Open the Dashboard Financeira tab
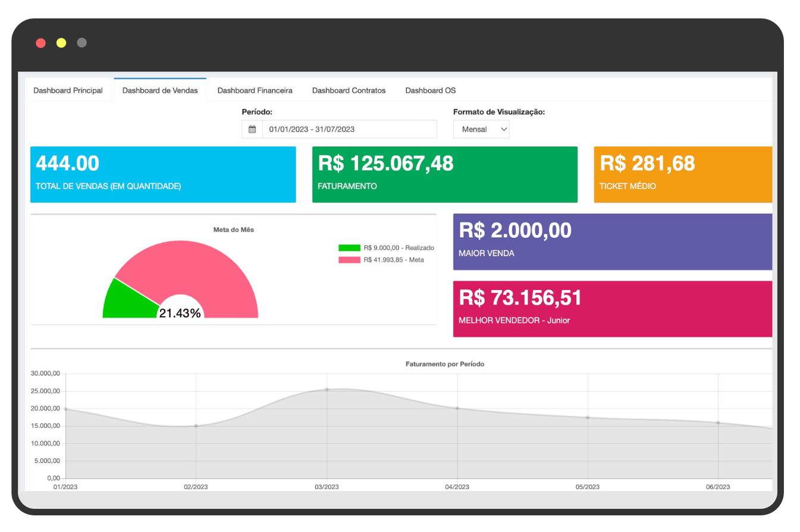 pos(255,91)
